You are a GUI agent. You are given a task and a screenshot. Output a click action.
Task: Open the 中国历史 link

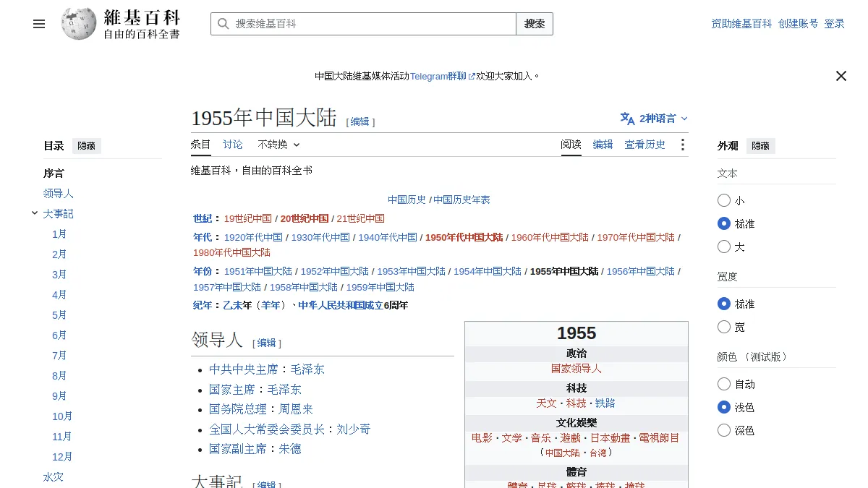click(x=407, y=200)
